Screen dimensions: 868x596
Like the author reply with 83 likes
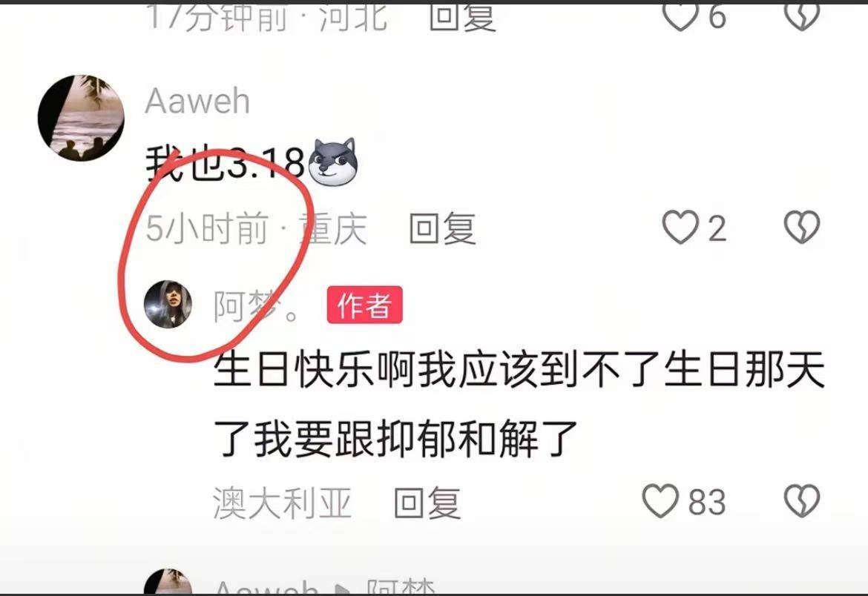pyautogui.click(x=660, y=501)
